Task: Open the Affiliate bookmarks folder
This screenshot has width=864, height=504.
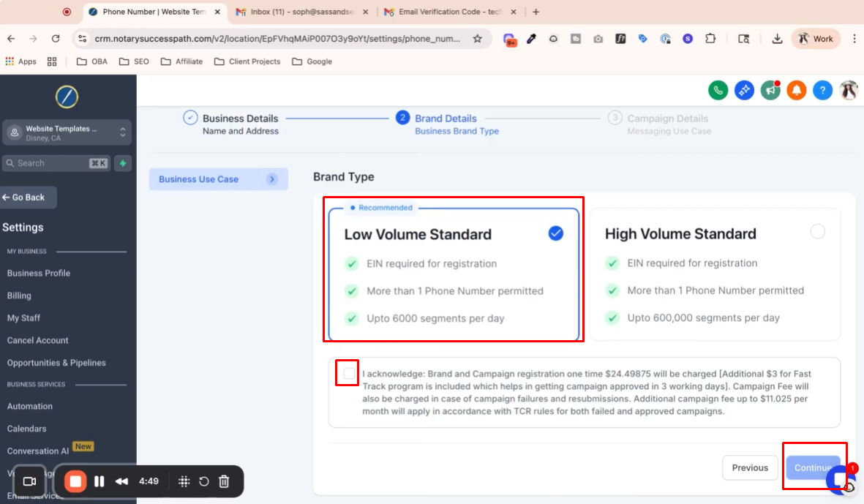Action: coord(182,61)
